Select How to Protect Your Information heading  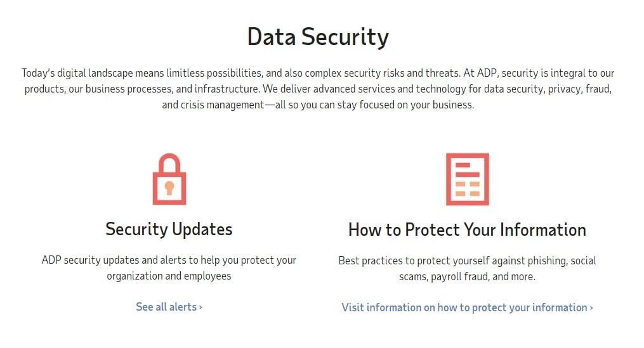coord(467,229)
